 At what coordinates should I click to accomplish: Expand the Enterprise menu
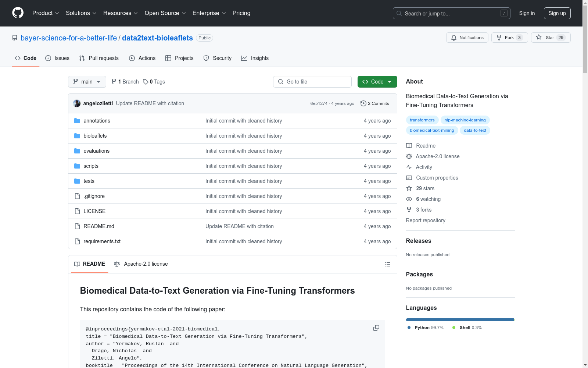[209, 13]
